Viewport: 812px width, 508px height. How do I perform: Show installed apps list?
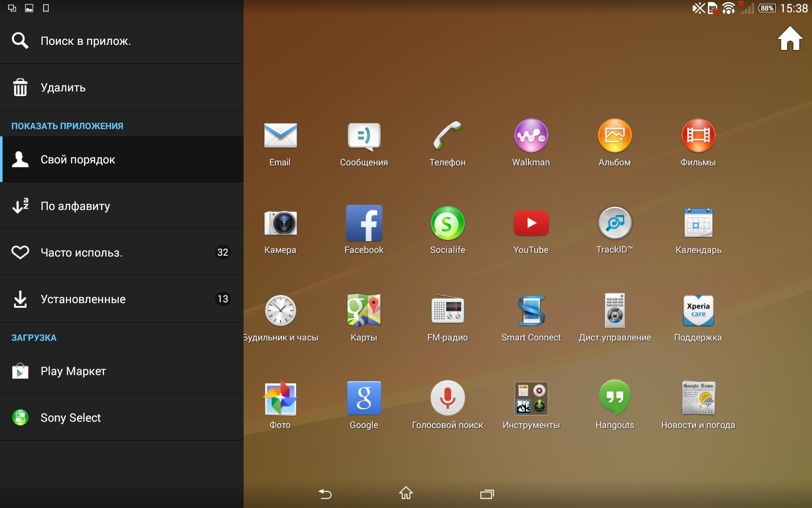click(122, 299)
